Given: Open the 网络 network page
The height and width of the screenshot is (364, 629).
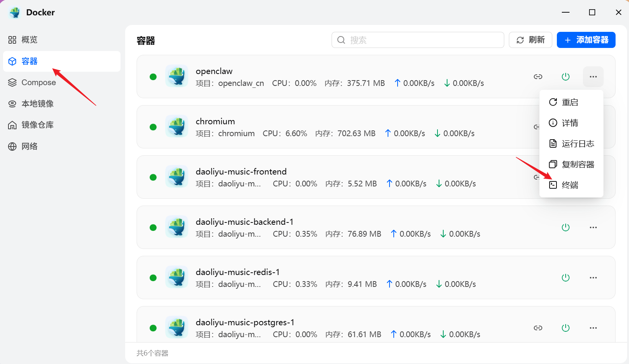Looking at the screenshot, I should (x=61, y=147).
